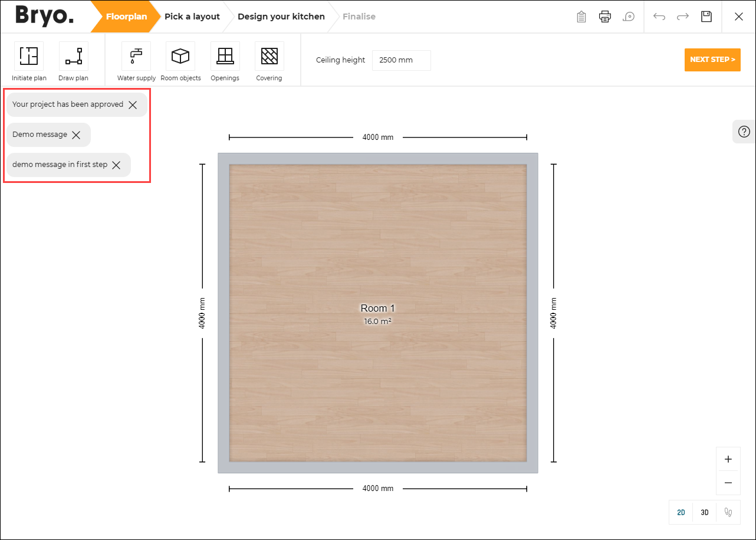756x540 pixels.
Task: Click the NEXT STEP button
Action: (x=712, y=60)
